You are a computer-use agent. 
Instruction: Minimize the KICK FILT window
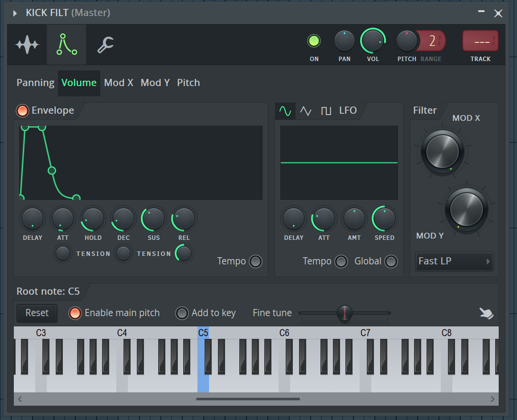point(481,12)
